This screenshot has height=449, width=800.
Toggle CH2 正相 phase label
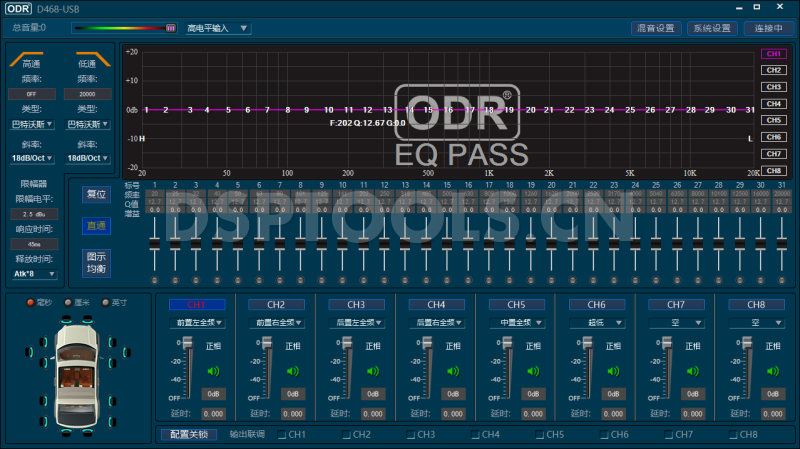pos(293,346)
